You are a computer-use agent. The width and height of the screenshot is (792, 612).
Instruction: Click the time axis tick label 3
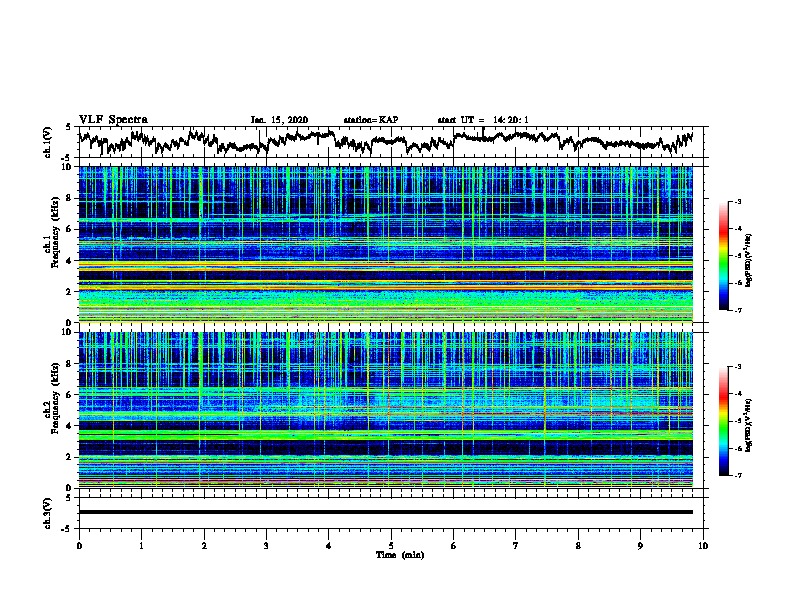click(x=266, y=546)
